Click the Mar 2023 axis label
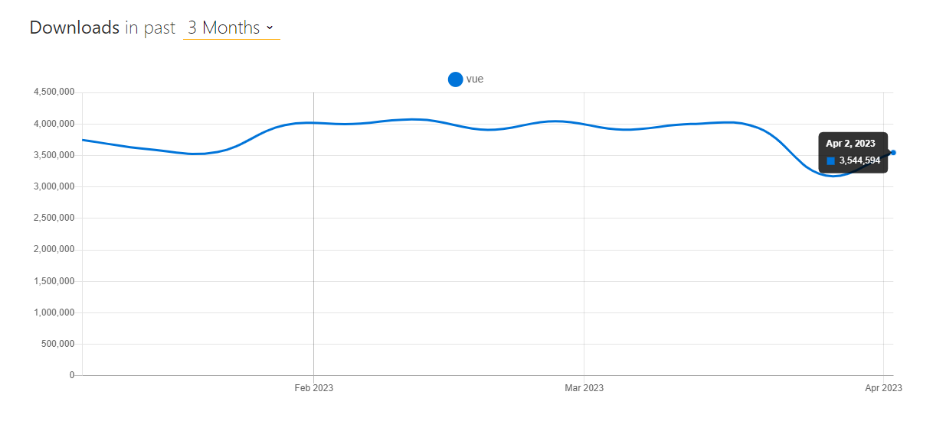Image resolution: width=925 pixels, height=436 pixels. coord(584,388)
